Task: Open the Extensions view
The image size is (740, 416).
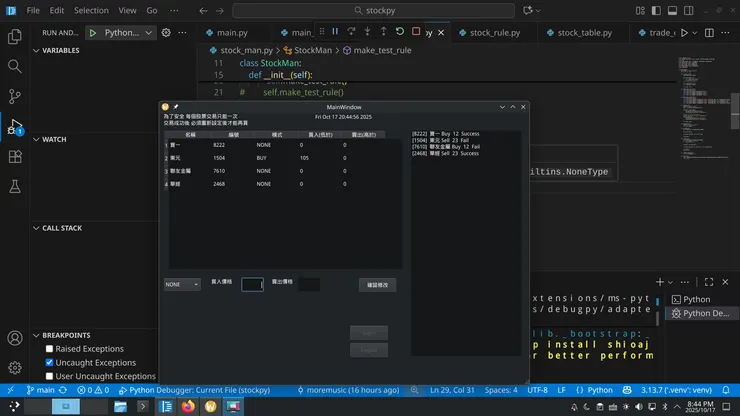Action: [x=15, y=157]
